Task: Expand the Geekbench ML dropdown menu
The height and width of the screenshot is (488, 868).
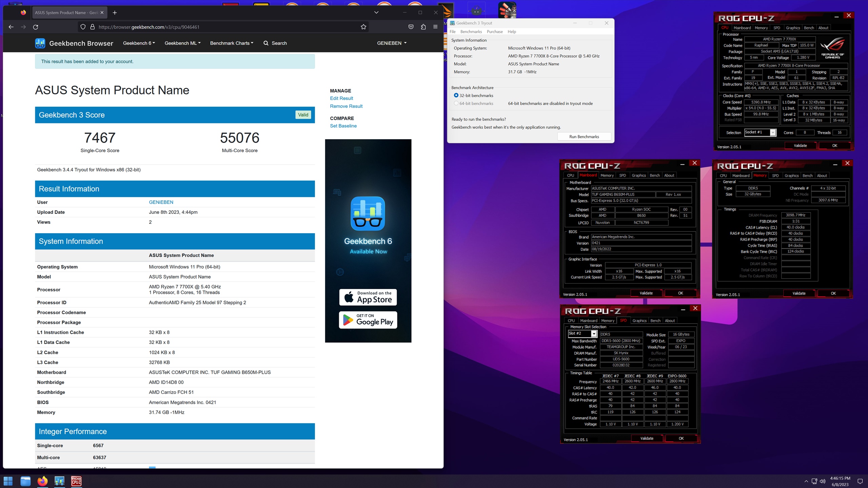Action: [182, 43]
